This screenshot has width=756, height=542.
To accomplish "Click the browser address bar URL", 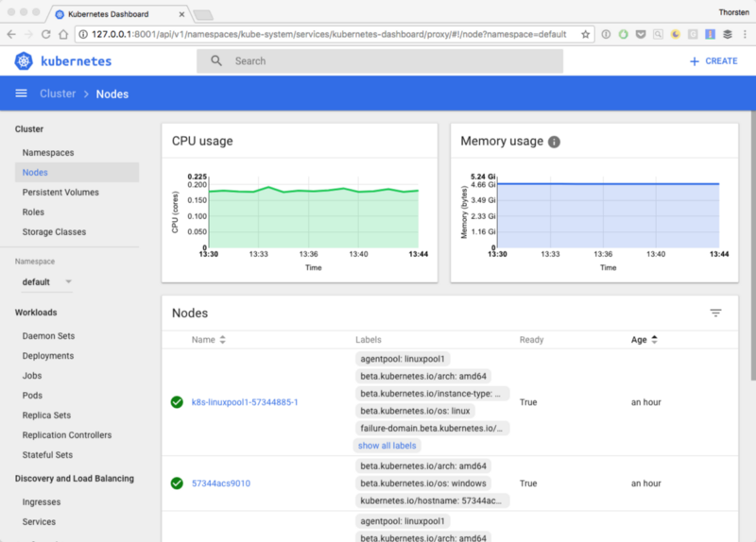I will tap(329, 34).
